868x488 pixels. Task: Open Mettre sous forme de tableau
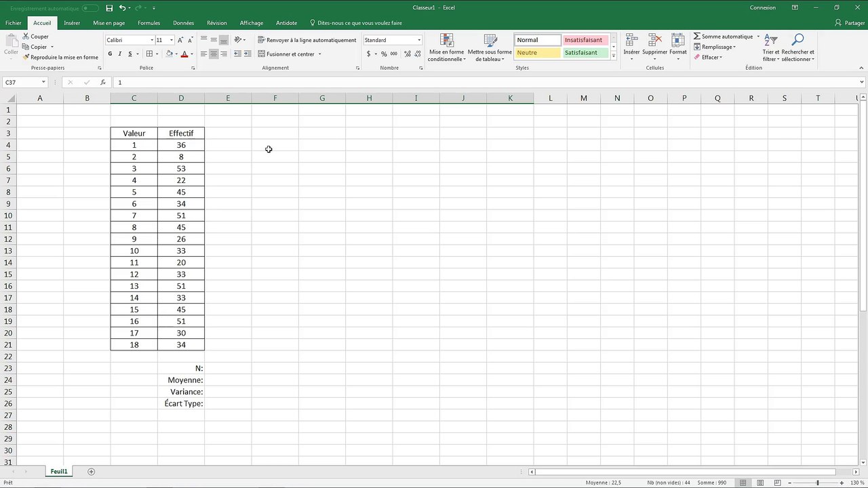pyautogui.click(x=490, y=47)
